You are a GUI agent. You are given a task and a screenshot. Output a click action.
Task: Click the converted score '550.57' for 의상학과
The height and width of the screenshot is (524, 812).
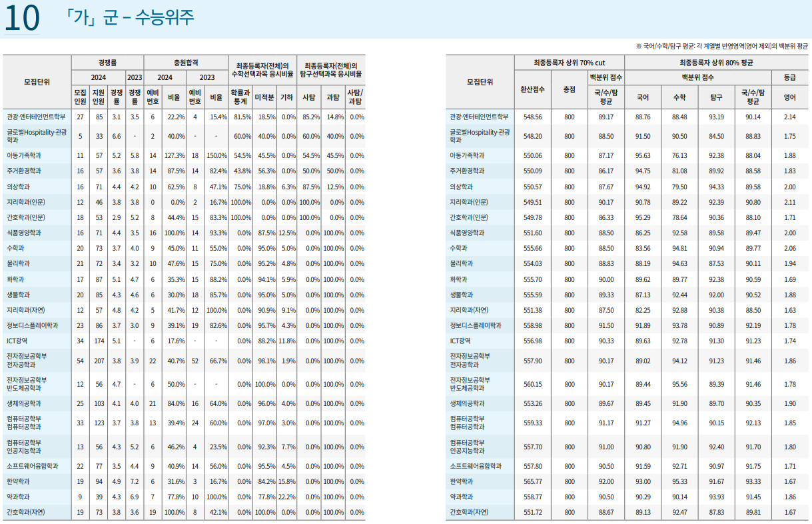click(532, 187)
